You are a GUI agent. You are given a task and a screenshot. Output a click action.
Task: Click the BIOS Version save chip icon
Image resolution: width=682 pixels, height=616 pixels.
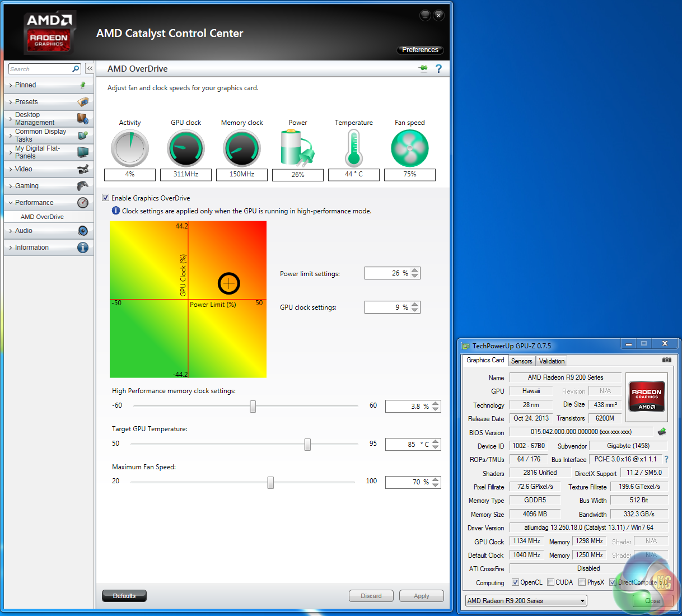662,432
